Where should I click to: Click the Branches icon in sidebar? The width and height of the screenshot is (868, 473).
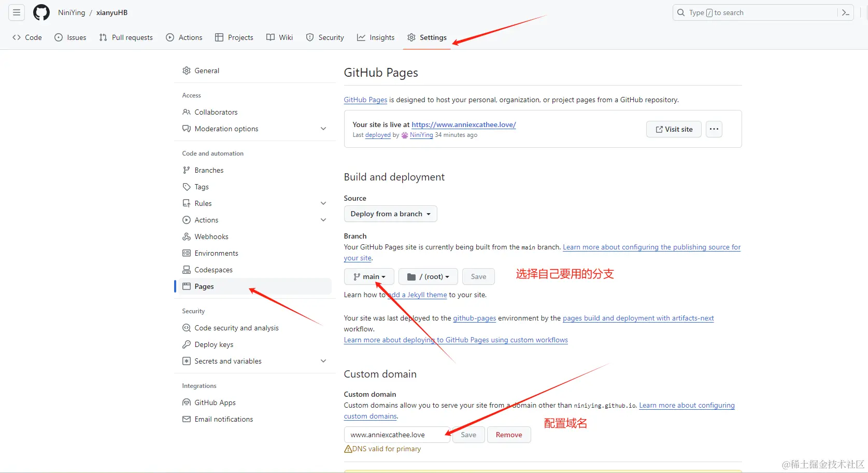[187, 170]
